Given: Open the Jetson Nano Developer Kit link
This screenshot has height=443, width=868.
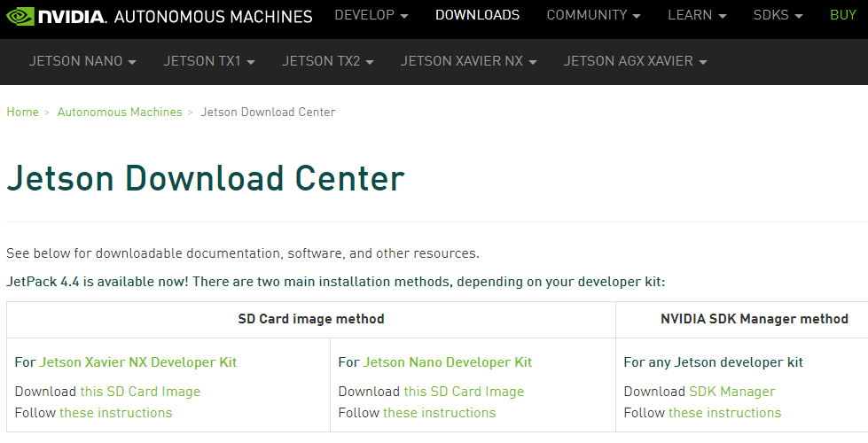Looking at the screenshot, I should [x=447, y=362].
